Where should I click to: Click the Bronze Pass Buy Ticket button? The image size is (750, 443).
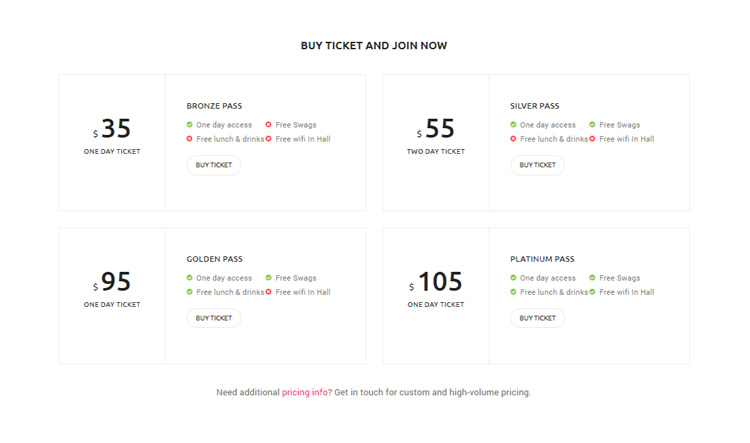214,165
